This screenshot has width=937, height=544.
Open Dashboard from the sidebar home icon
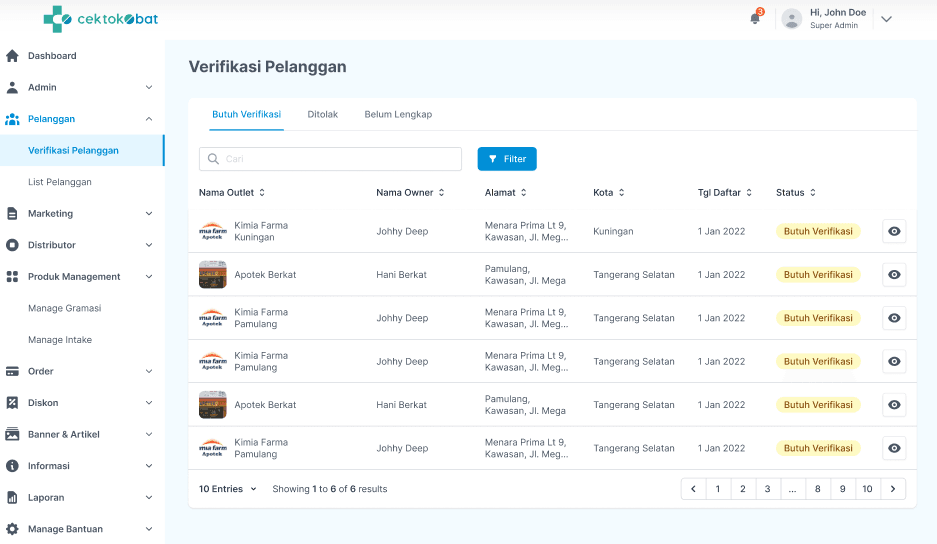(x=13, y=56)
